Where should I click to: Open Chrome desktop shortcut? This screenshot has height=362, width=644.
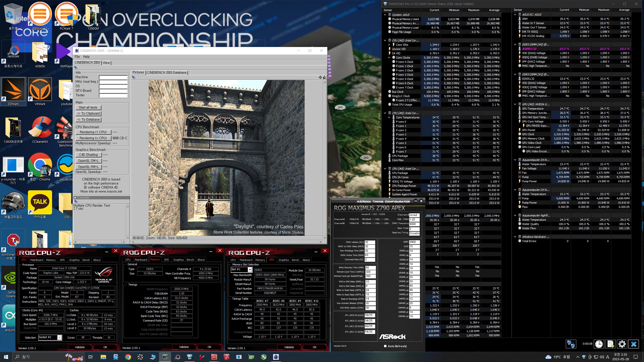point(40,167)
